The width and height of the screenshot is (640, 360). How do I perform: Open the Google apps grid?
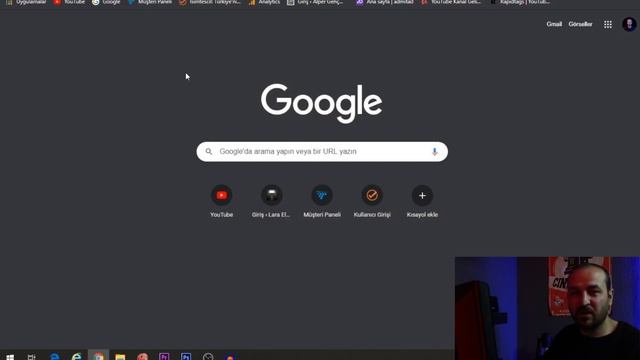(x=608, y=24)
